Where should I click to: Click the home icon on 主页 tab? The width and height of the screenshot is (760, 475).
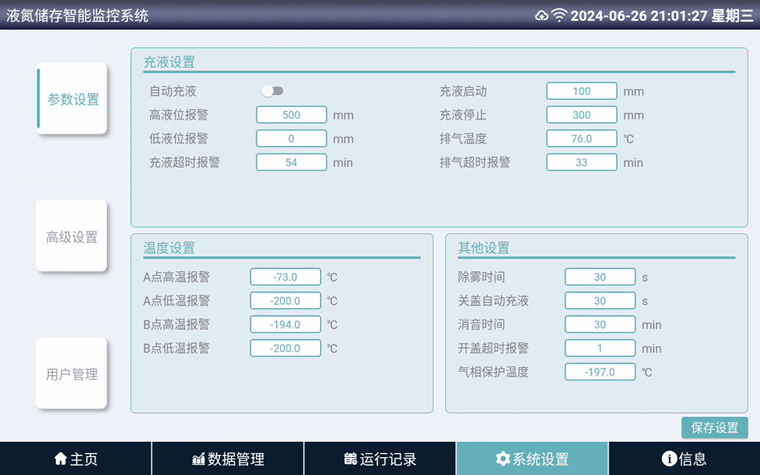tap(61, 459)
